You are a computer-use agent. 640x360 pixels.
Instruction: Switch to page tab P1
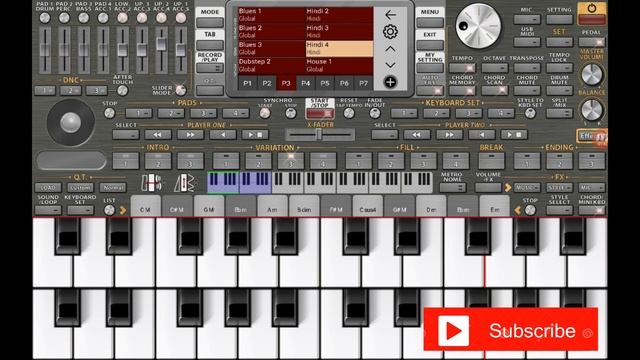(x=247, y=83)
